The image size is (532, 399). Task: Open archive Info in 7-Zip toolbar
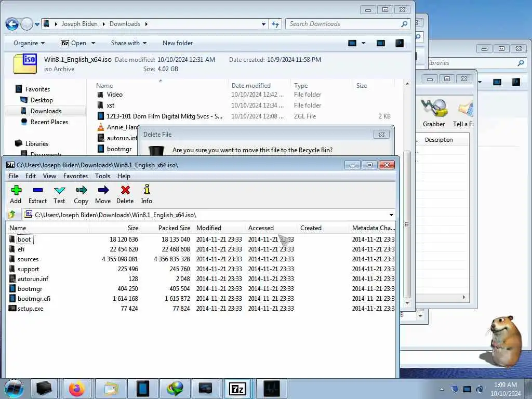click(x=147, y=194)
